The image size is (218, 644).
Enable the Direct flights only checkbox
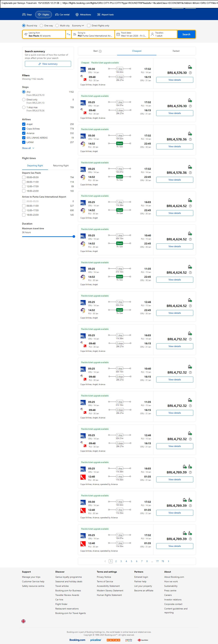89,26
